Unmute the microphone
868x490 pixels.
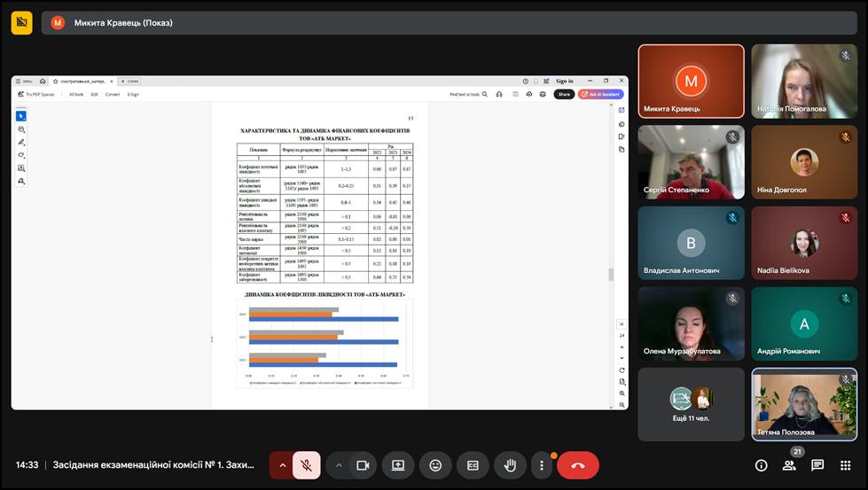pos(306,465)
